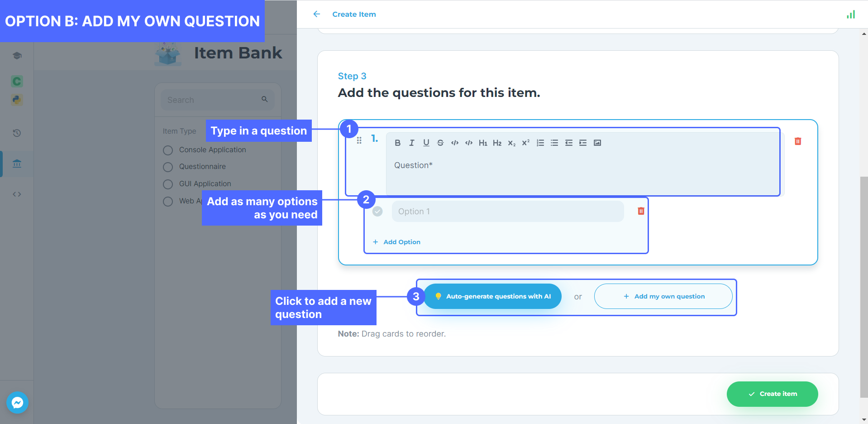The width and height of the screenshot is (868, 424).
Task: Mark Option 1 as correct answer
Action: [x=377, y=212]
